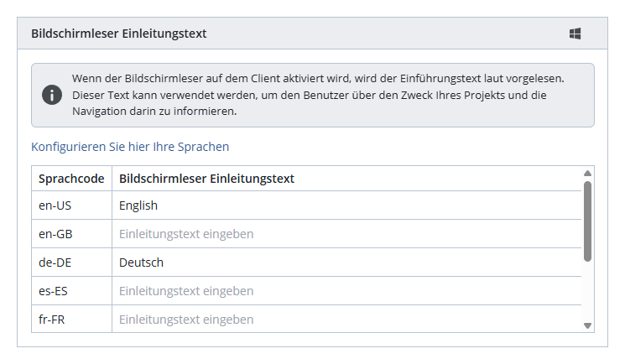Click the 'Bildschirmleser Einleitungstext' column header
The height and width of the screenshot is (364, 625).
click(x=206, y=179)
